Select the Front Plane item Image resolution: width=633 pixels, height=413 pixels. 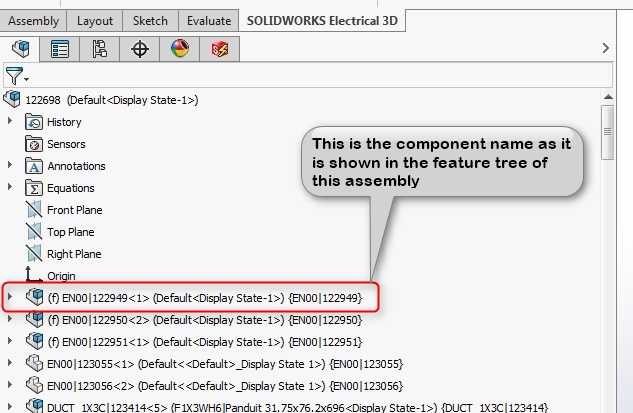pyautogui.click(x=75, y=210)
